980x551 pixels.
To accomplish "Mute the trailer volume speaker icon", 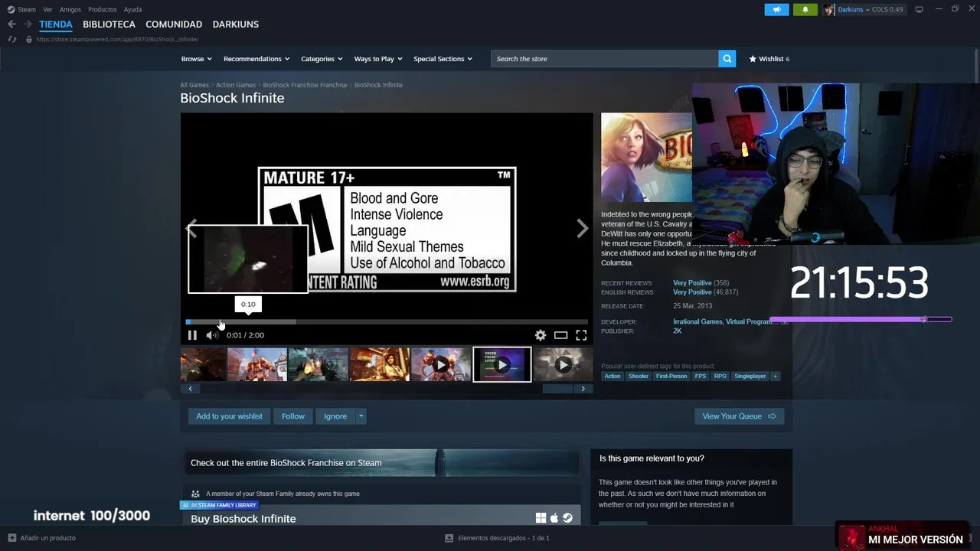I will 211,335.
